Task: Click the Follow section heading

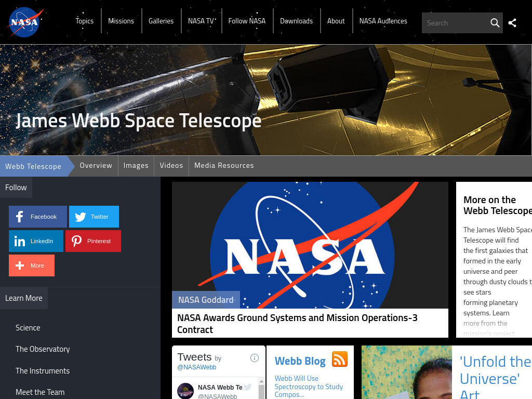Action: coord(16,187)
